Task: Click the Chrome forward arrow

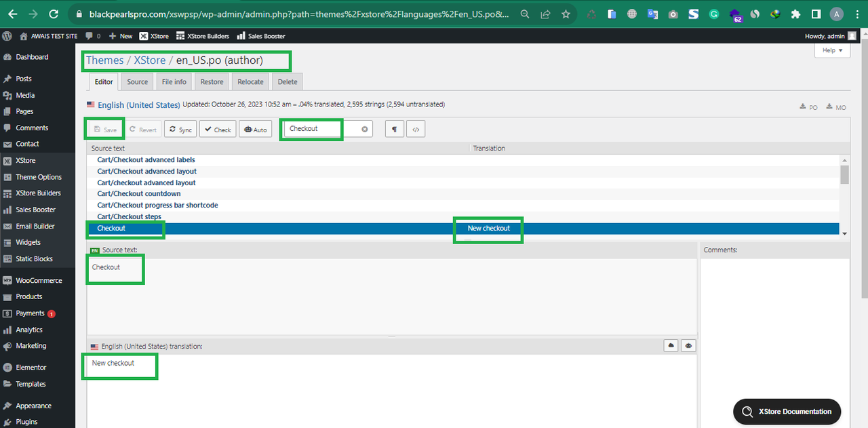Action: 33,14
